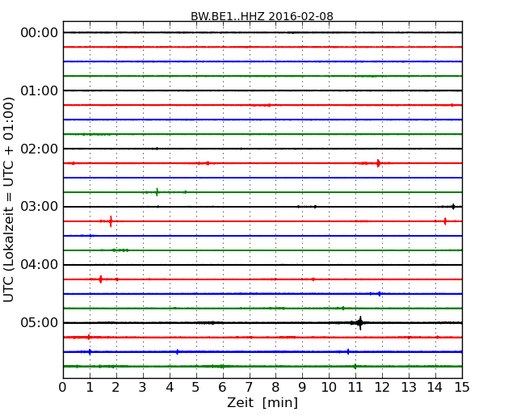Click the 03:00 time label

point(40,207)
